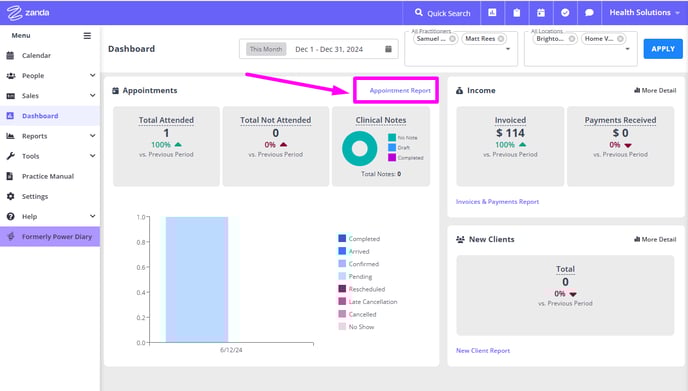Viewport: 688px width, 391px height.
Task: Toggle Confirmed series in chart legend
Action: (x=358, y=264)
